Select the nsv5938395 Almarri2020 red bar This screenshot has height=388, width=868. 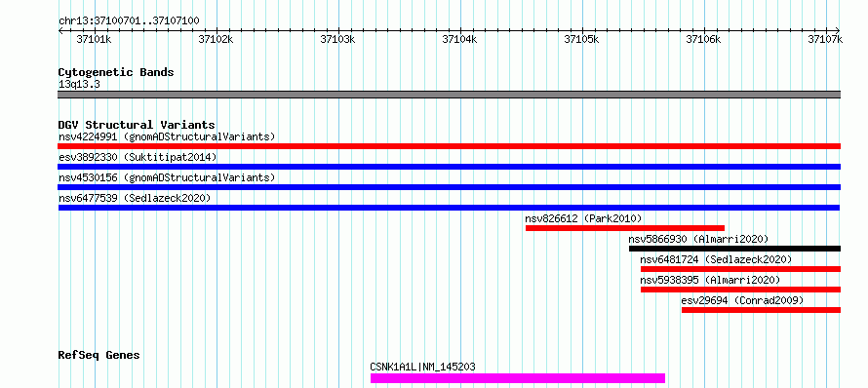click(740, 290)
